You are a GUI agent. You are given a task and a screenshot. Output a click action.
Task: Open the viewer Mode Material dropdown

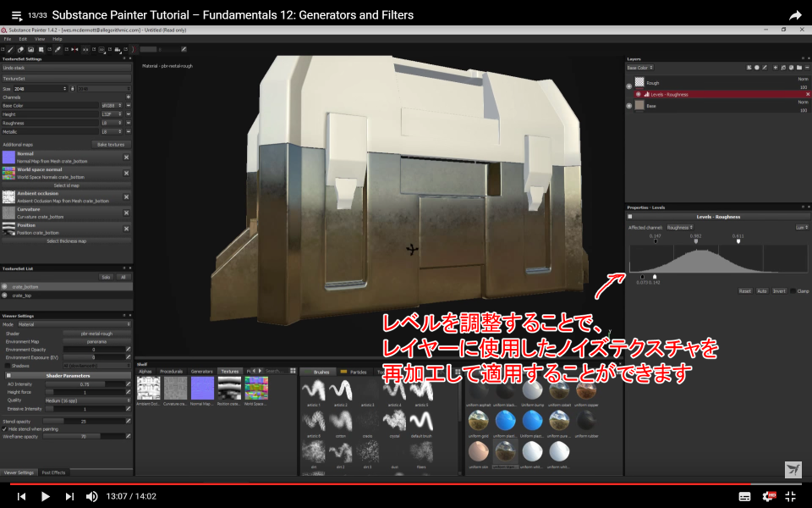(x=74, y=324)
